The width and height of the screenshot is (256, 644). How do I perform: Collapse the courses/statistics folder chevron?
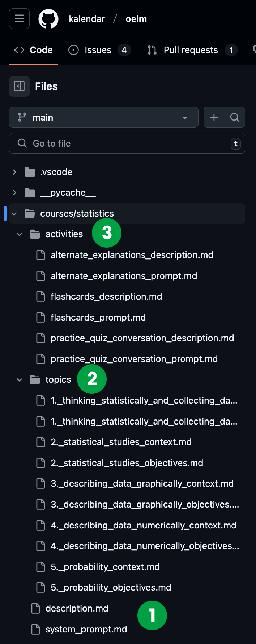point(14,214)
